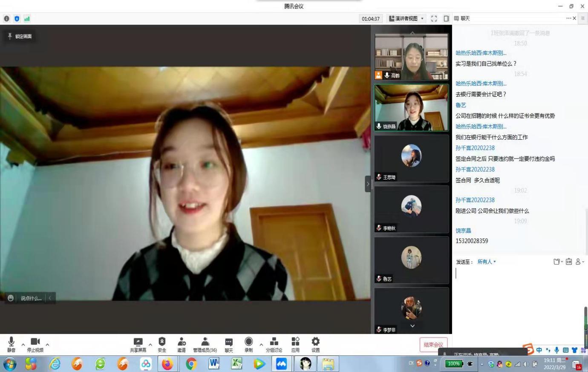This screenshot has height=372, width=588.
Task: Mute microphone with 静音 button
Action: click(11, 344)
